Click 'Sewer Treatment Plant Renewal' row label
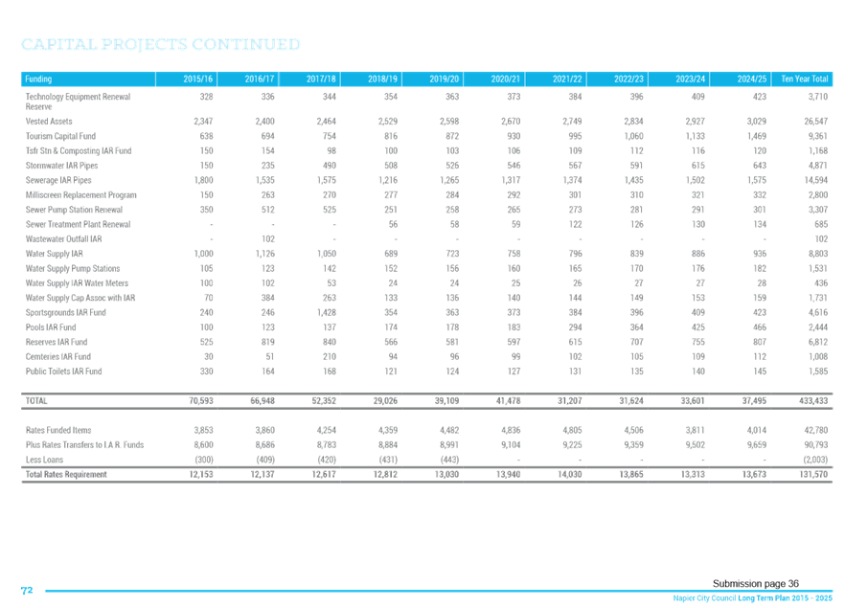This screenshot has width=868, height=608. point(78,224)
